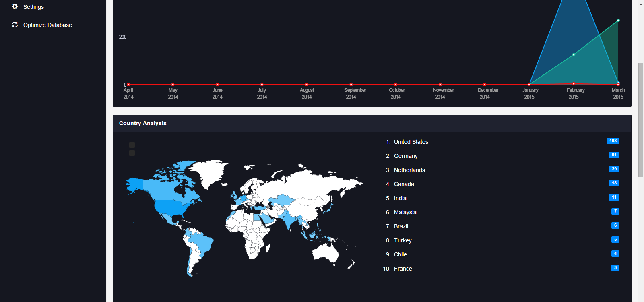Select Brazil in country list

coord(401,226)
